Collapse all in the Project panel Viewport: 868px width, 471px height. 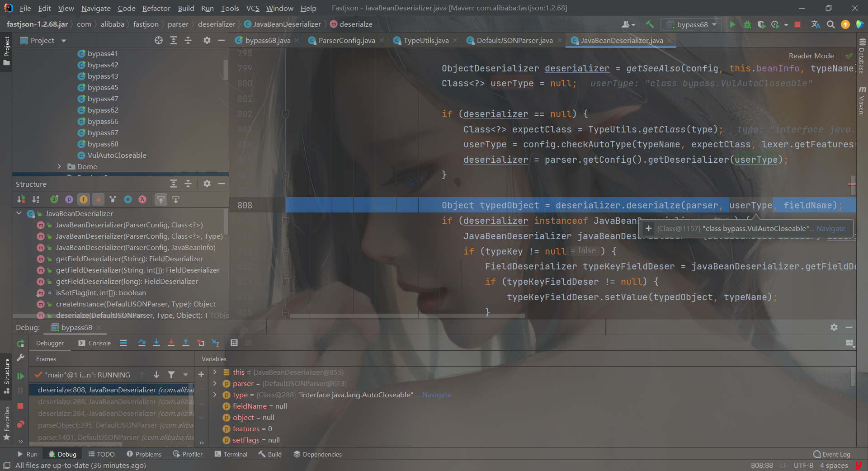(x=188, y=40)
